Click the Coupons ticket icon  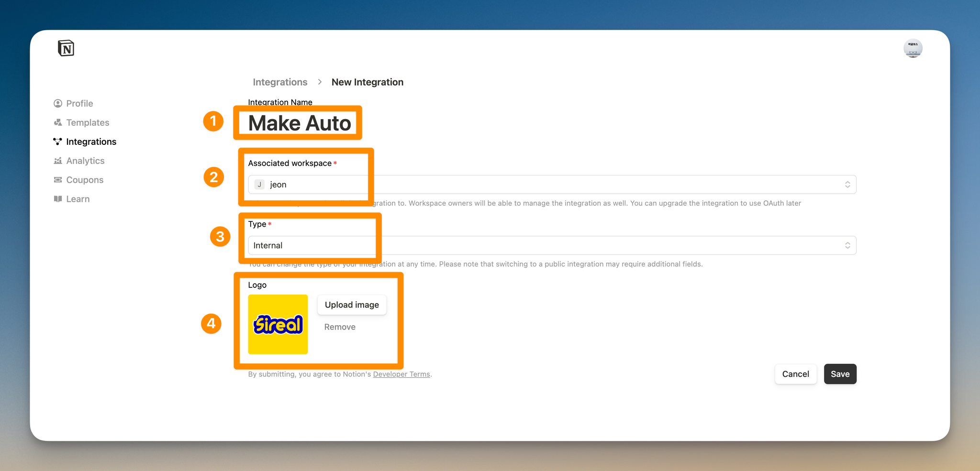coord(58,180)
